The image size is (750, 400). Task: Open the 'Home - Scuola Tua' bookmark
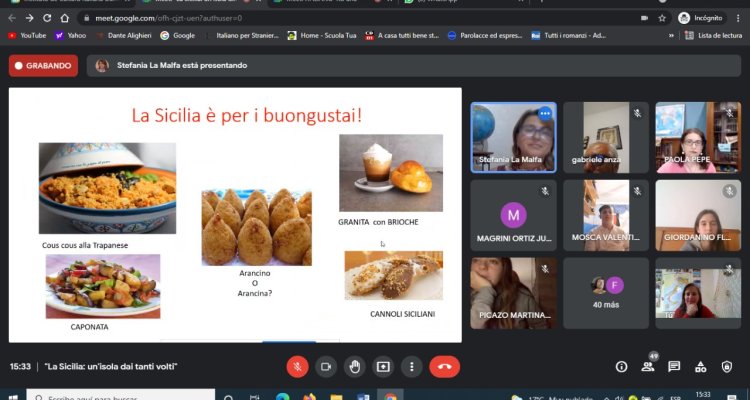322,35
